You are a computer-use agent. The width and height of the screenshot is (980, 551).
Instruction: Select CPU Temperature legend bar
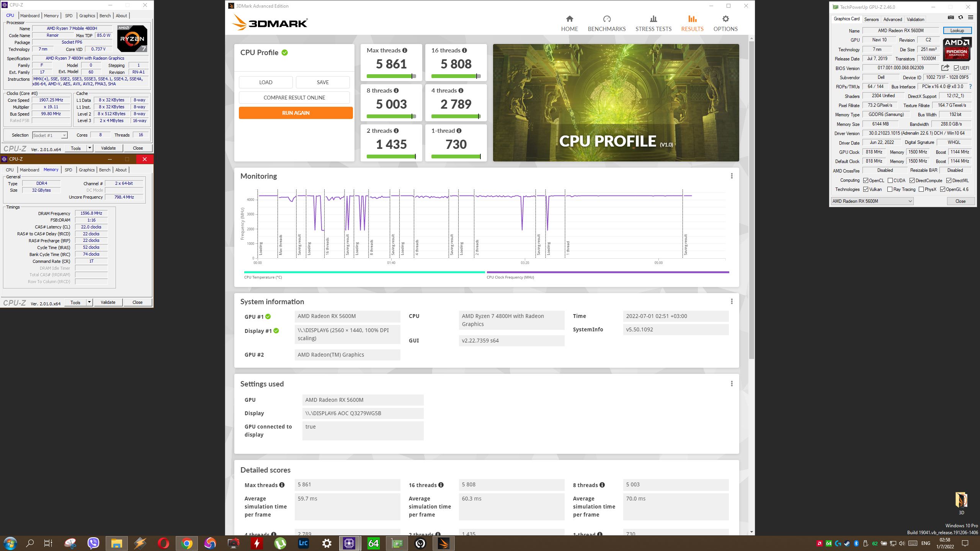[x=364, y=272]
